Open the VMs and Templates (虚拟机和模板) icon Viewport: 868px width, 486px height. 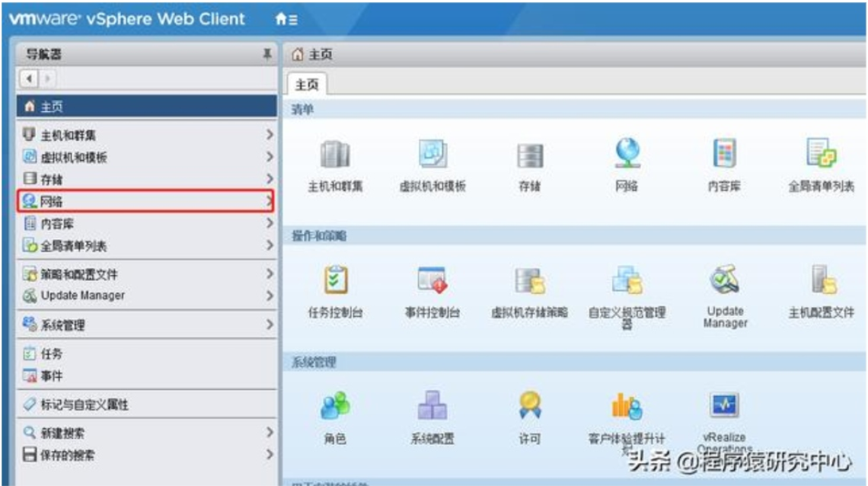[432, 155]
